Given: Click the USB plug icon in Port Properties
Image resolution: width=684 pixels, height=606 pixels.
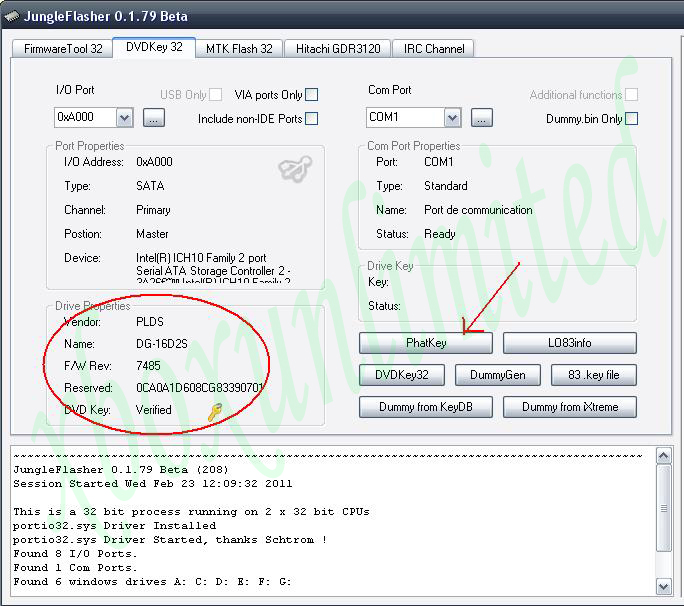Looking at the screenshot, I should [x=295, y=168].
